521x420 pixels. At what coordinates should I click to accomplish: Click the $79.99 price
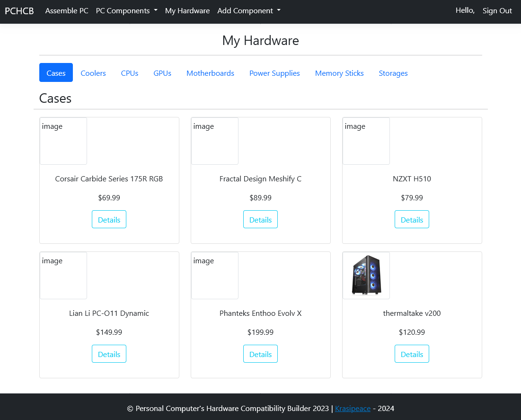point(412,198)
